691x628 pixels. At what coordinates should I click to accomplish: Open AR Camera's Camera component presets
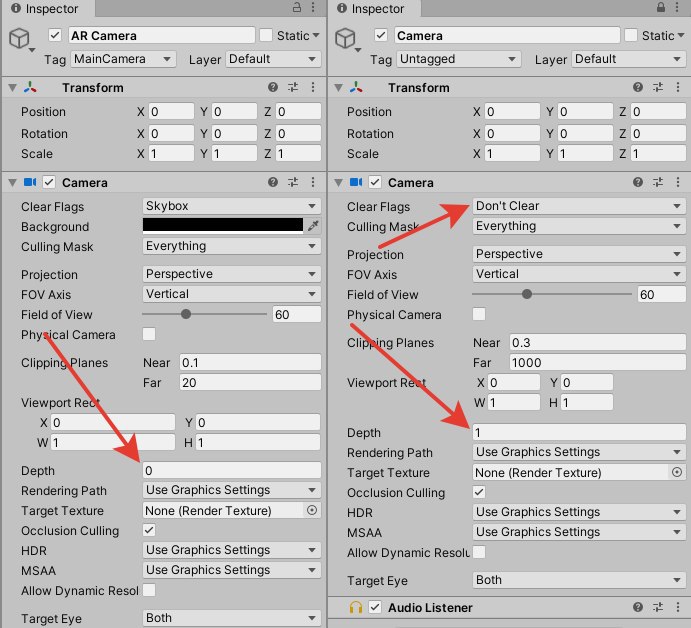[x=293, y=182]
